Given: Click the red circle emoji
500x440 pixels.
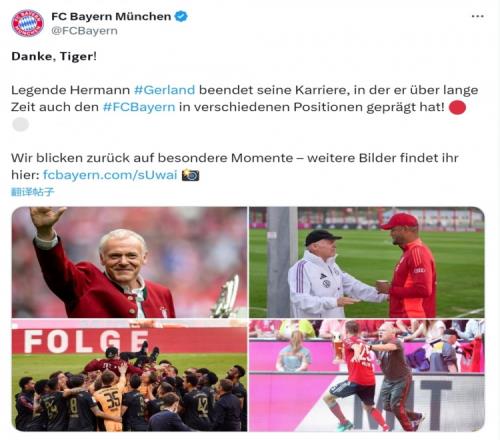Looking at the screenshot, I should click(x=457, y=107).
